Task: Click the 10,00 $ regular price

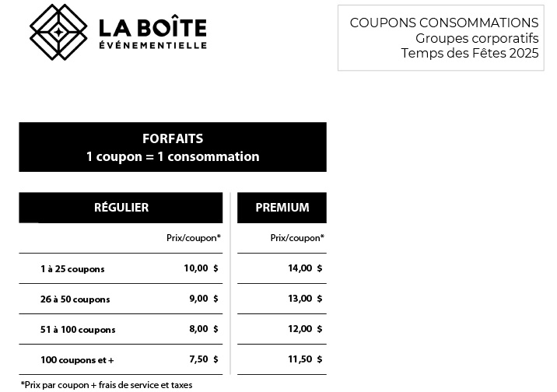Action: click(201, 268)
